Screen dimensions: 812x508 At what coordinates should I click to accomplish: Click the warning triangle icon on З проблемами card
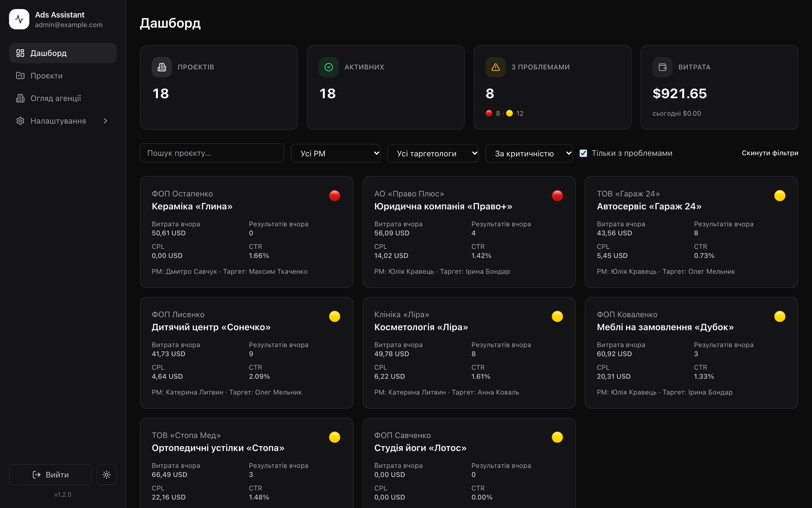click(x=496, y=67)
